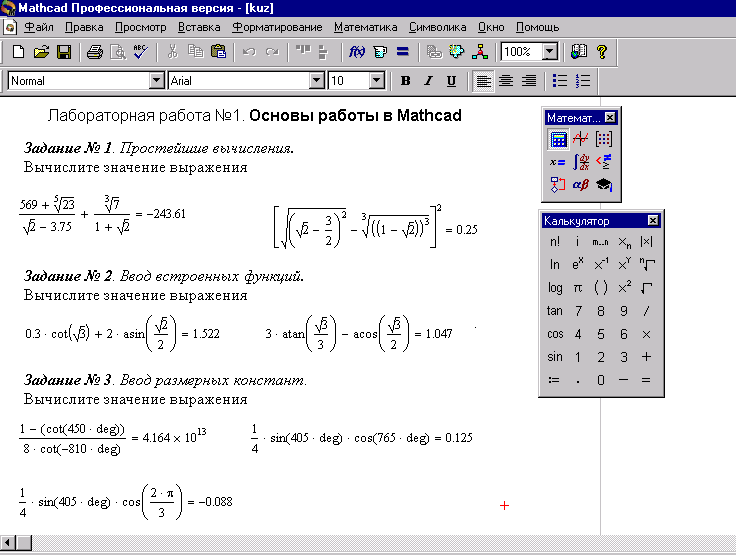Image resolution: width=736 pixels, height=555 pixels.
Task: Open the Graph palette icon in Math toolbar
Action: (581, 139)
